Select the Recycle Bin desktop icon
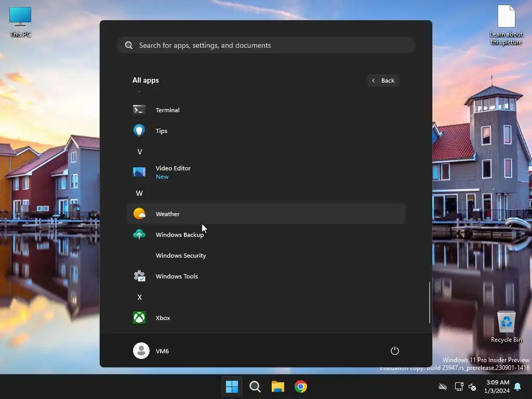This screenshot has height=399, width=532. [x=506, y=326]
